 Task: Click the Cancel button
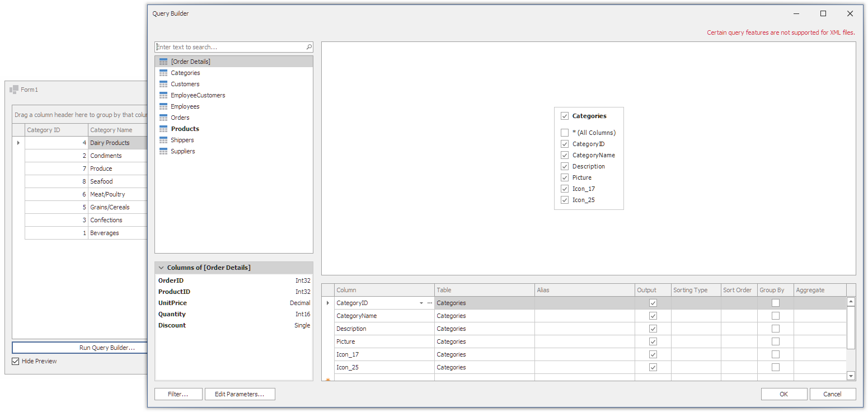tap(833, 394)
